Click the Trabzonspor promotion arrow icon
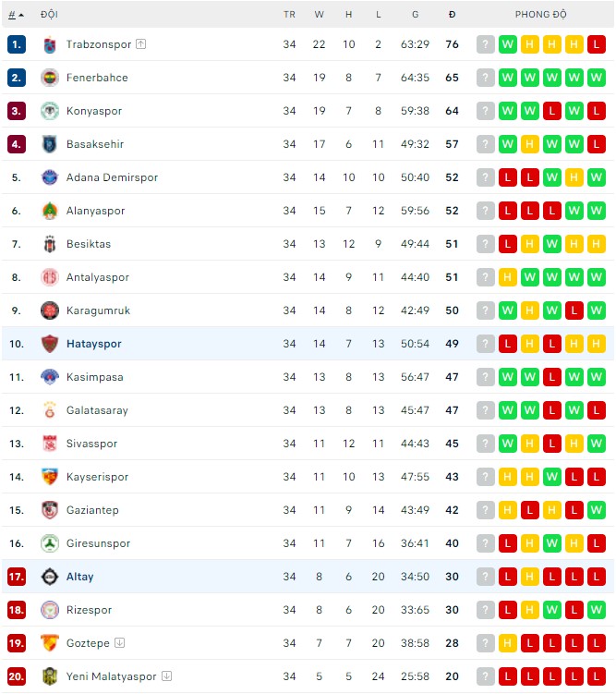 pyautogui.click(x=140, y=44)
